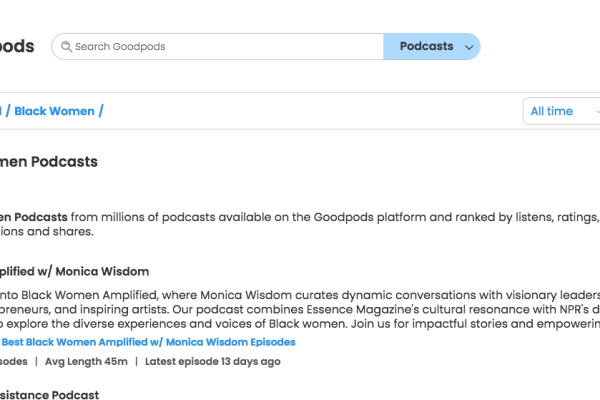Image resolution: width=600 pixels, height=400 pixels.
Task: Click the chevron beside Podcasts
Action: (x=469, y=47)
